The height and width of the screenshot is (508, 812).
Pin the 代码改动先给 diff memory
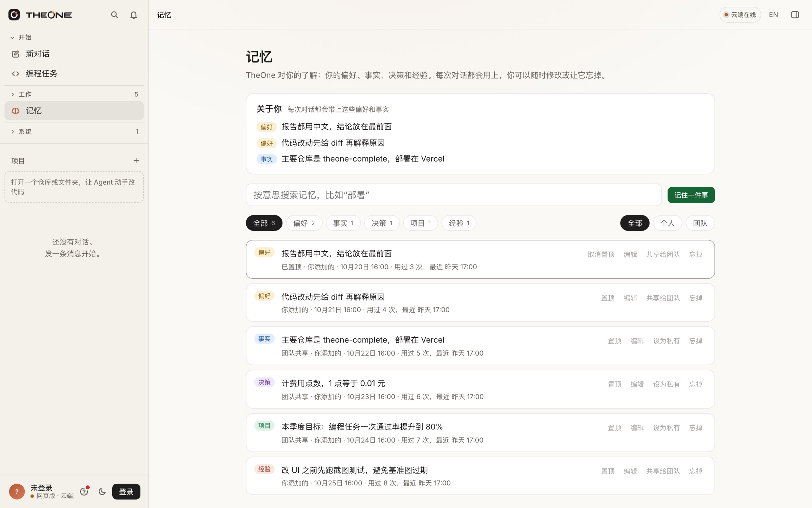(x=608, y=298)
